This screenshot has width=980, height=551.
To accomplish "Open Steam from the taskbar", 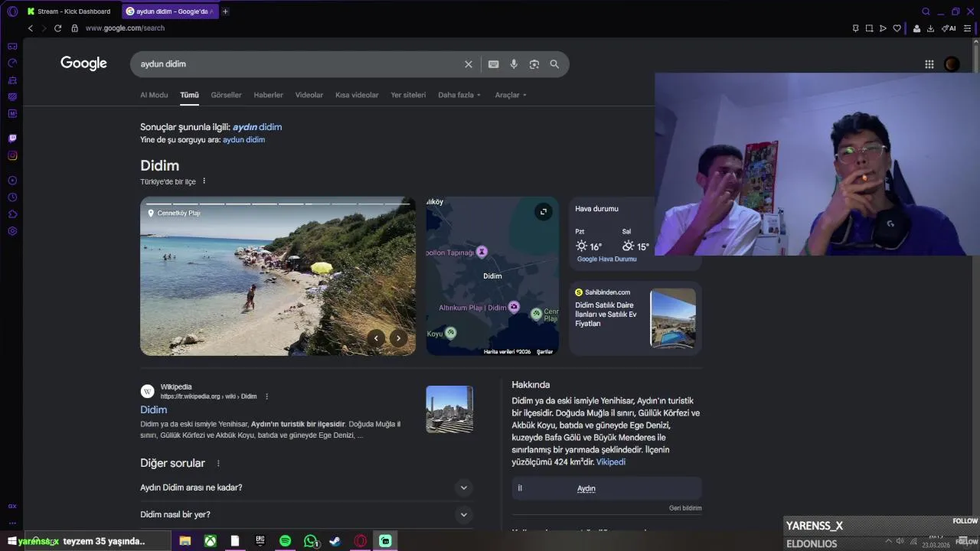I will pyautogui.click(x=335, y=541).
